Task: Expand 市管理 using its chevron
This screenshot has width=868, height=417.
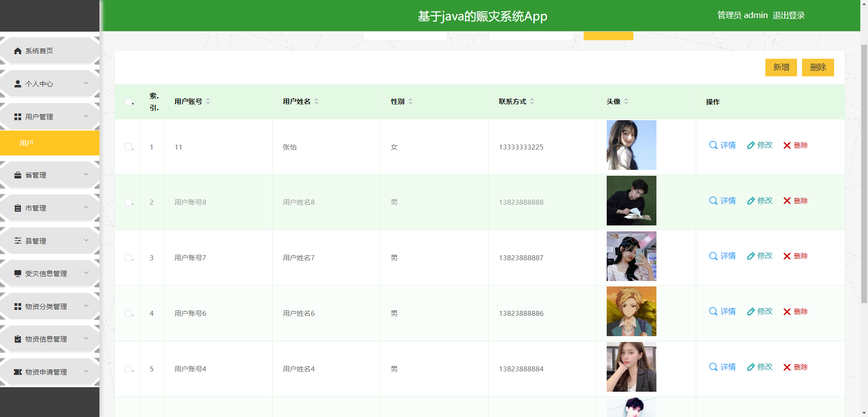Action: pyautogui.click(x=86, y=207)
